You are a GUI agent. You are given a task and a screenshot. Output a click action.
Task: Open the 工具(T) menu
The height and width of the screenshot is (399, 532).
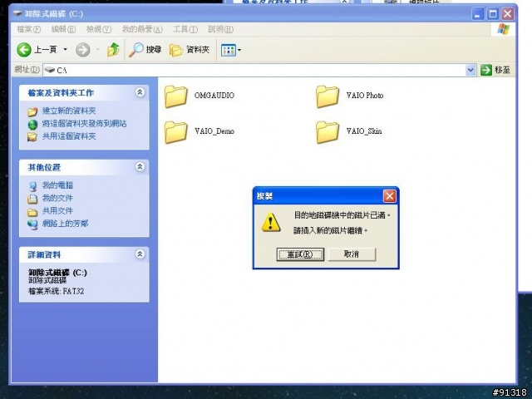[185, 30]
